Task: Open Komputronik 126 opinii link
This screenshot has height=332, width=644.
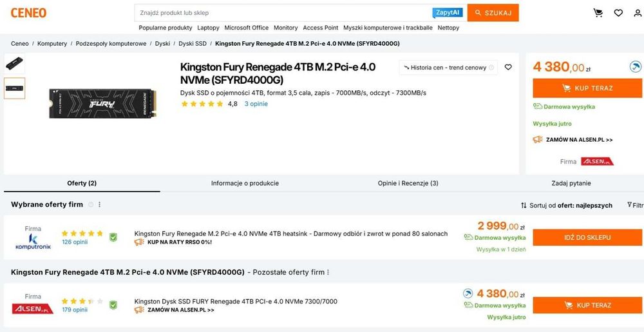Action: [x=75, y=242]
